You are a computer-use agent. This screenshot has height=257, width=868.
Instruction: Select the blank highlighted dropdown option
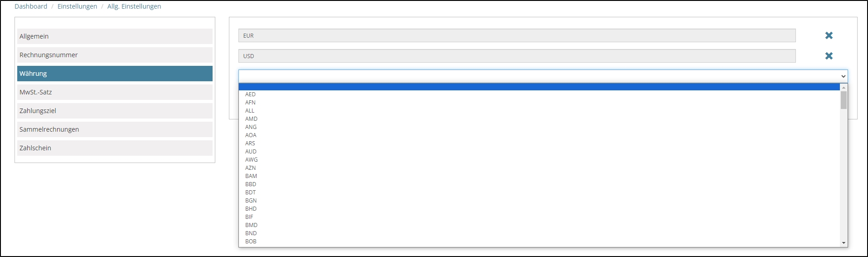pos(539,87)
